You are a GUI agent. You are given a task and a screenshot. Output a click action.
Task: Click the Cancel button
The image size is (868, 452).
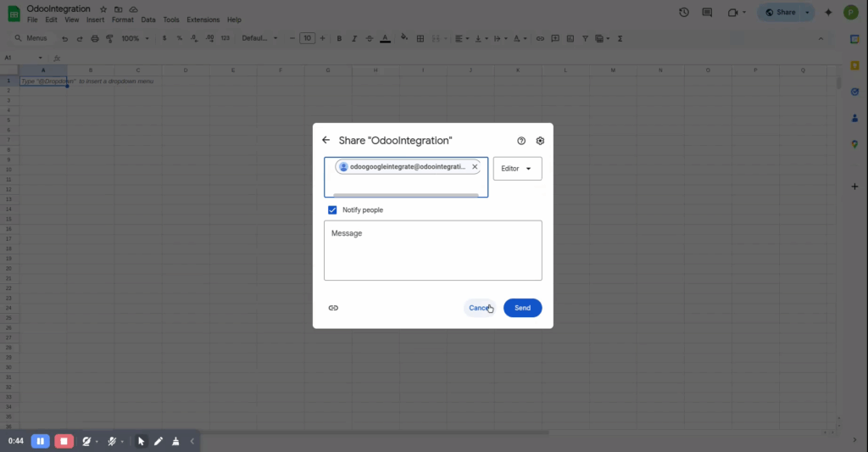coord(480,308)
